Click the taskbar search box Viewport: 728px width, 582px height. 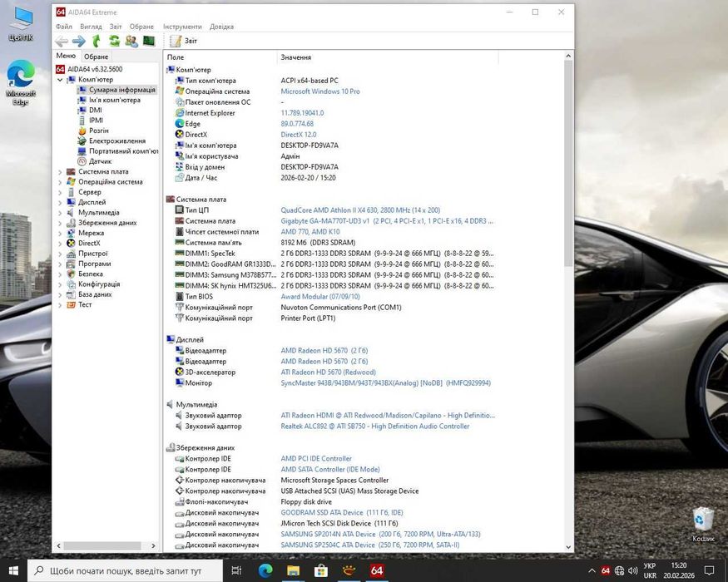[x=125, y=571]
